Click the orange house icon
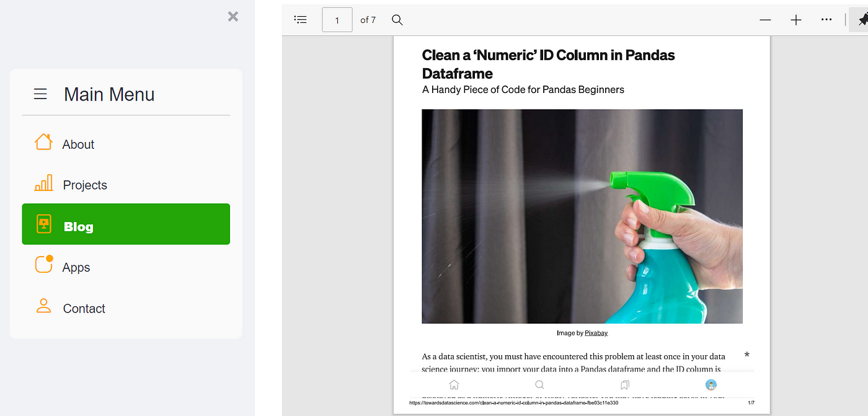This screenshot has width=868, height=416. [x=43, y=142]
